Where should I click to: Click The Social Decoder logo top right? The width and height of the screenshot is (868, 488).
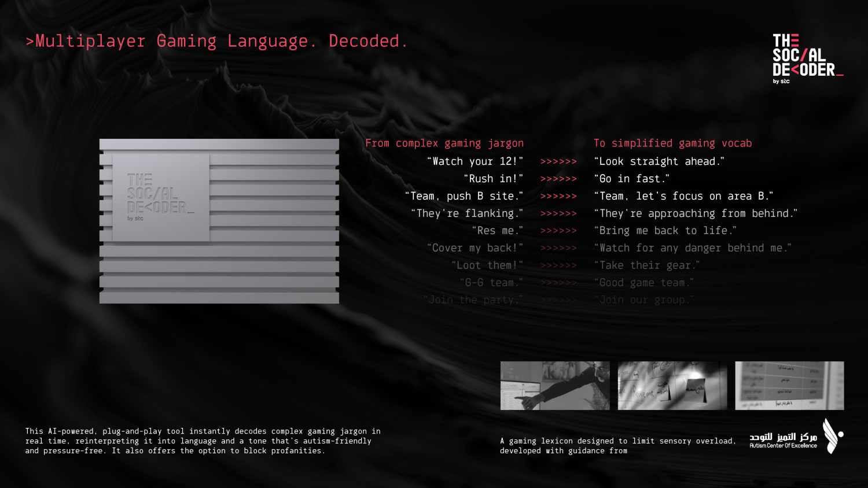808,59
